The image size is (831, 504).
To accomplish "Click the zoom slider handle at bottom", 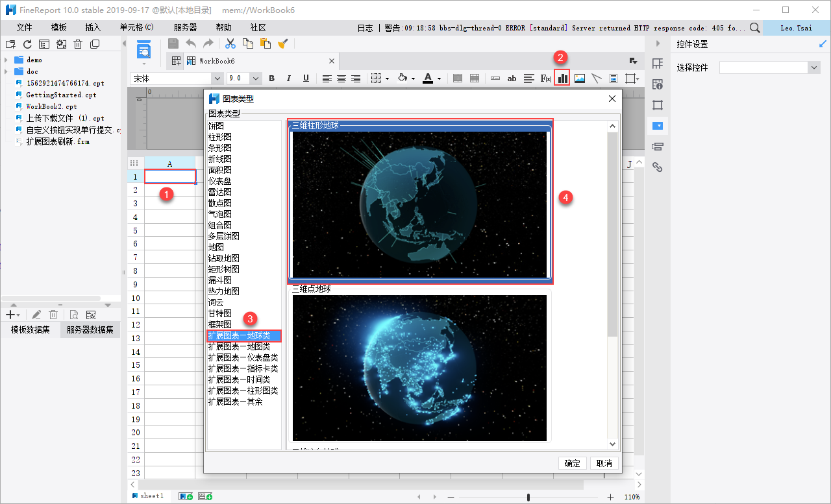I will (x=528, y=497).
